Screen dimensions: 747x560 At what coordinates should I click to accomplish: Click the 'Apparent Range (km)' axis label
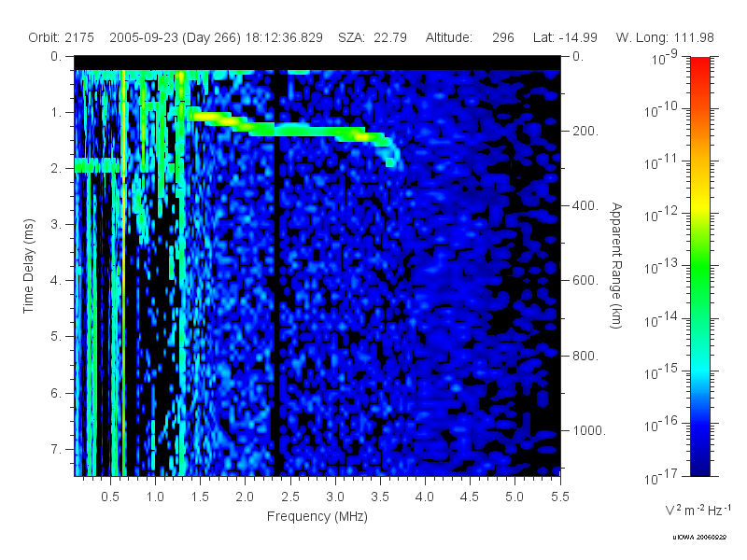pyautogui.click(x=616, y=266)
